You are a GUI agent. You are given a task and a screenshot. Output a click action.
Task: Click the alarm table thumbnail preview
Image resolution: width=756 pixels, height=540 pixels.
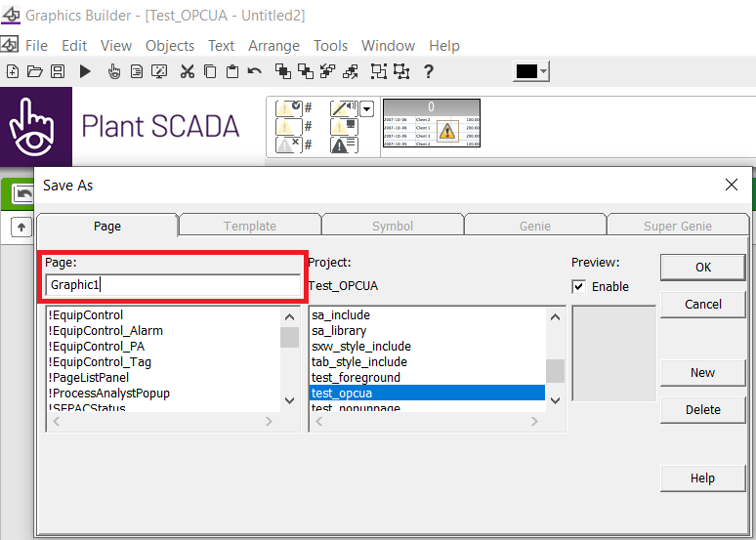click(x=432, y=123)
